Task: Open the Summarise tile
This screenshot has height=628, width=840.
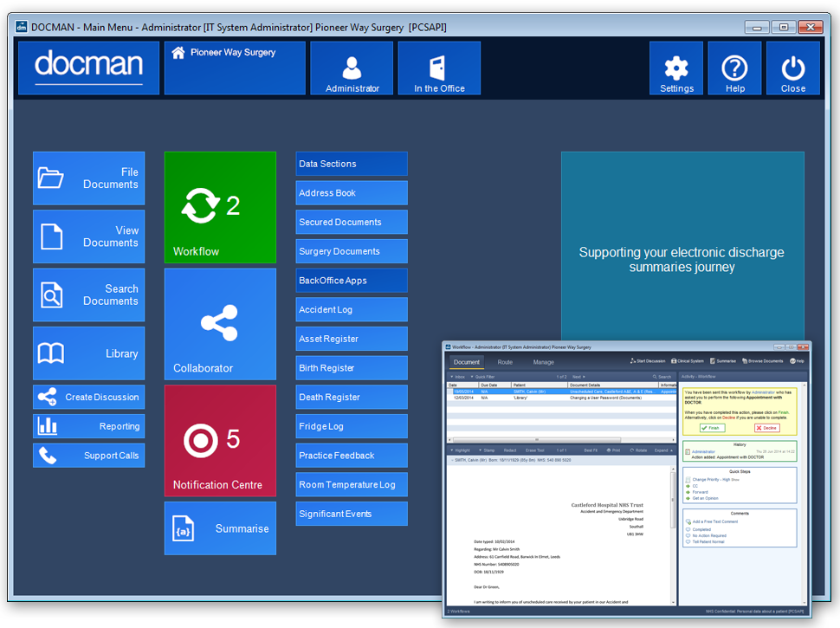Action: coord(220,528)
